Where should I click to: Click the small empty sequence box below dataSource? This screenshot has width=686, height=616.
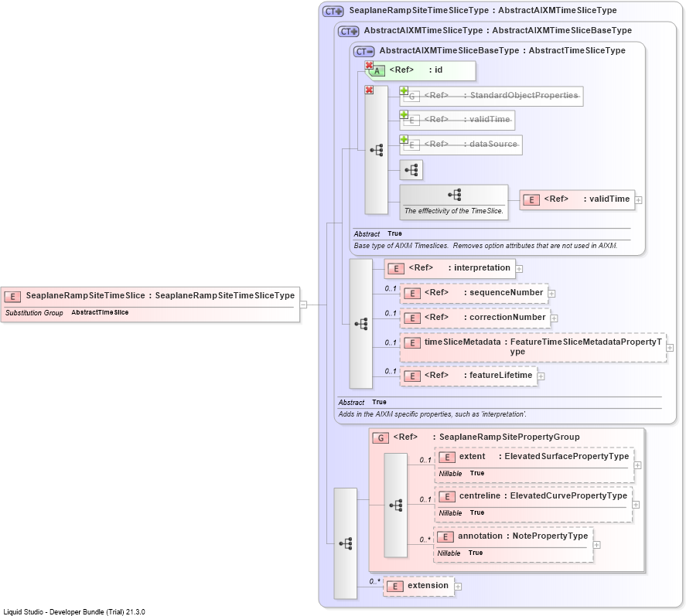coord(411,169)
